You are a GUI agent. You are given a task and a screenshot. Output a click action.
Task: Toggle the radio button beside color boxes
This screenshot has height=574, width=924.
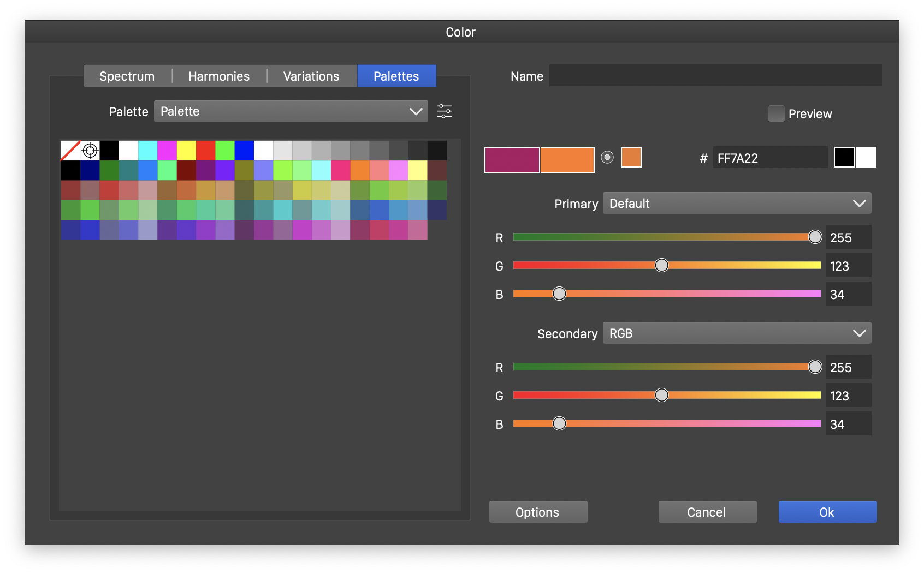tap(607, 158)
